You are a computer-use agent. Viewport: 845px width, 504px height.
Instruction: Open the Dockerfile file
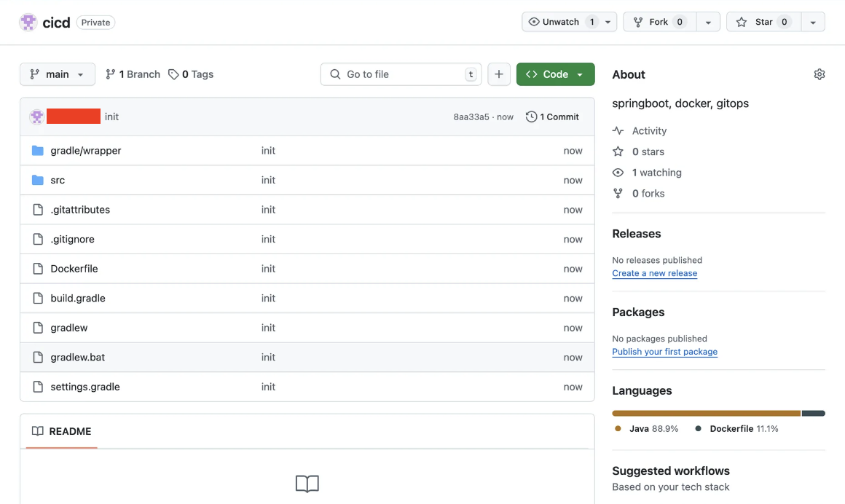74,269
